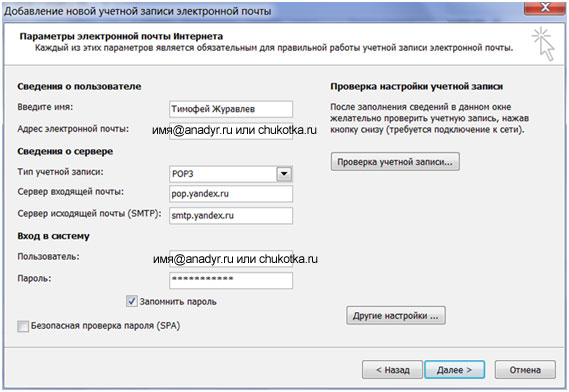Expand the account type dropdown arrow

[284, 174]
